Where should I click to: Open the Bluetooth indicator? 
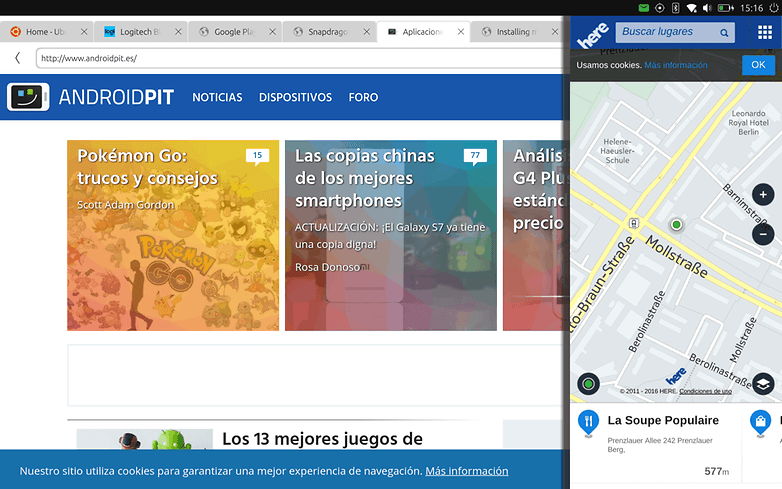(675, 8)
